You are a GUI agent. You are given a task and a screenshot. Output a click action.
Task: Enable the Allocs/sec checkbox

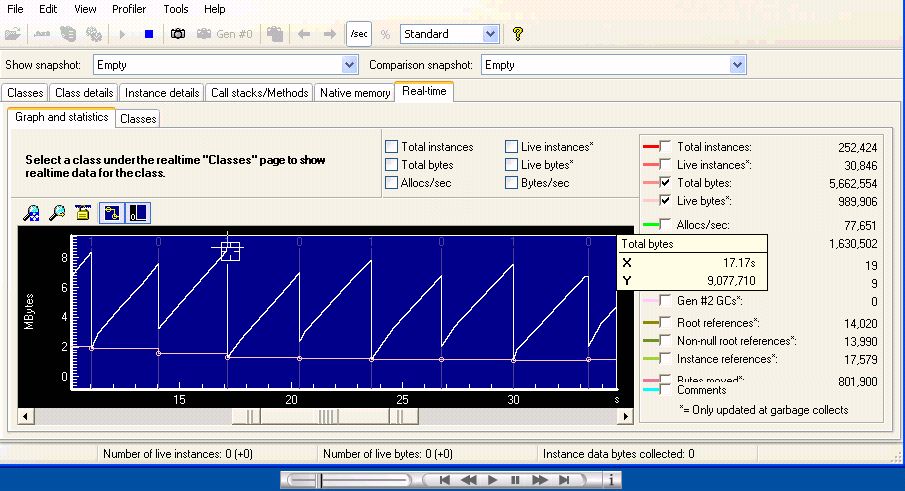click(392, 183)
